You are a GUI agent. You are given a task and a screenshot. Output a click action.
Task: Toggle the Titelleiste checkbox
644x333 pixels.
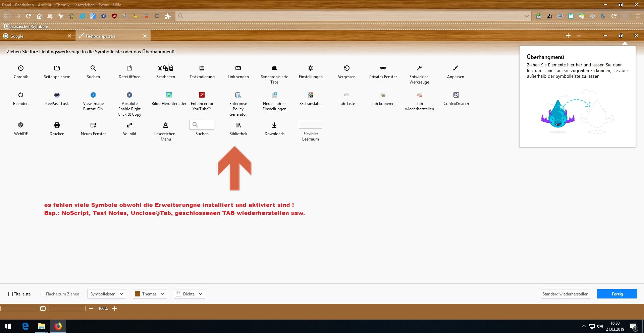[x=11, y=294]
